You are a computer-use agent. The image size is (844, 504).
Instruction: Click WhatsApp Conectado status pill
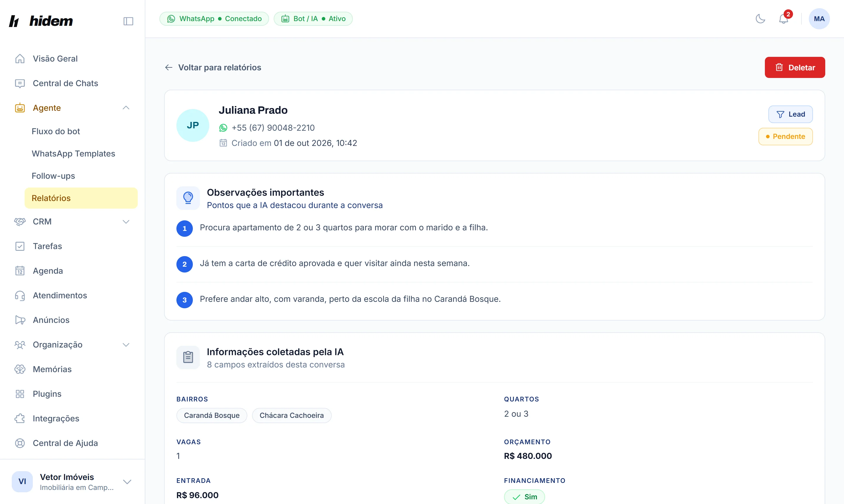pyautogui.click(x=214, y=19)
